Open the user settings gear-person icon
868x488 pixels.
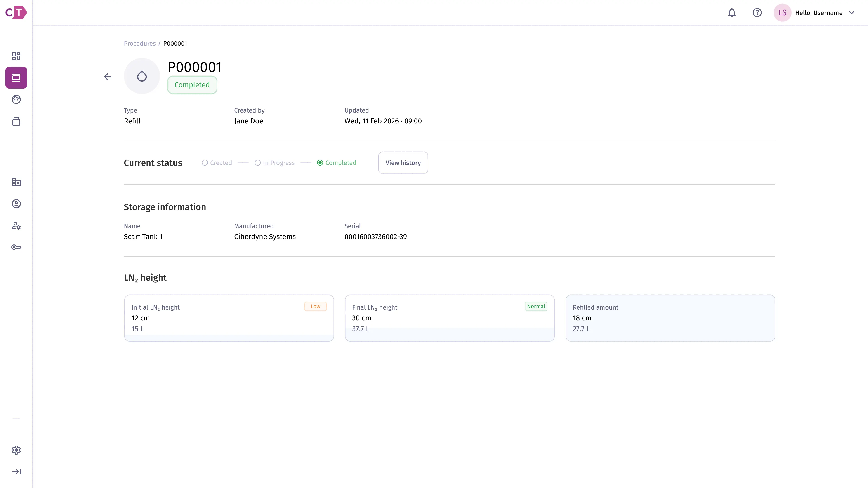coord(16,226)
